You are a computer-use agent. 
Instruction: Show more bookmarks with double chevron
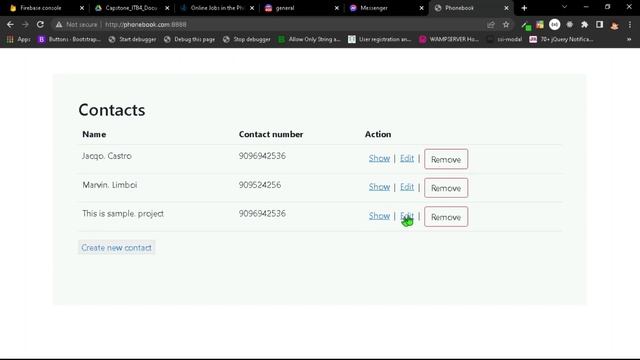[629, 40]
